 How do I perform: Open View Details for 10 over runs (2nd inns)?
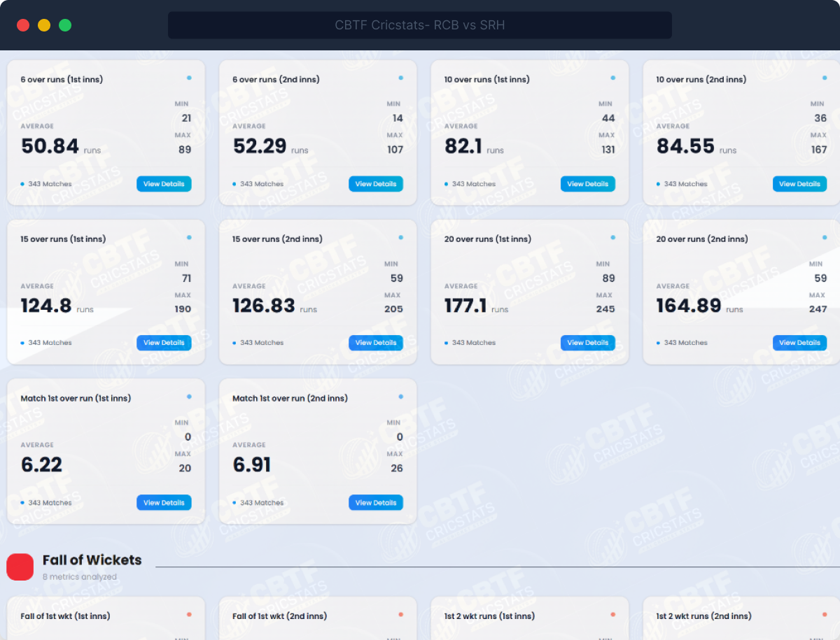[x=799, y=184]
